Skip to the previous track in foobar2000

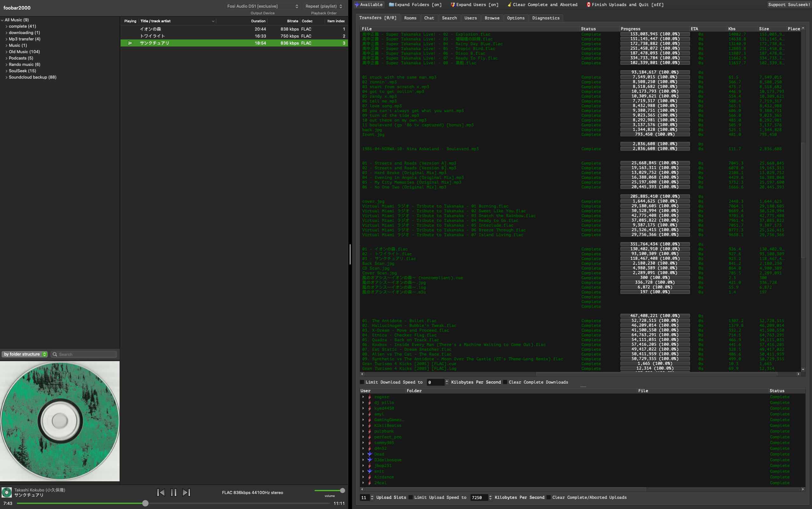[x=161, y=492]
